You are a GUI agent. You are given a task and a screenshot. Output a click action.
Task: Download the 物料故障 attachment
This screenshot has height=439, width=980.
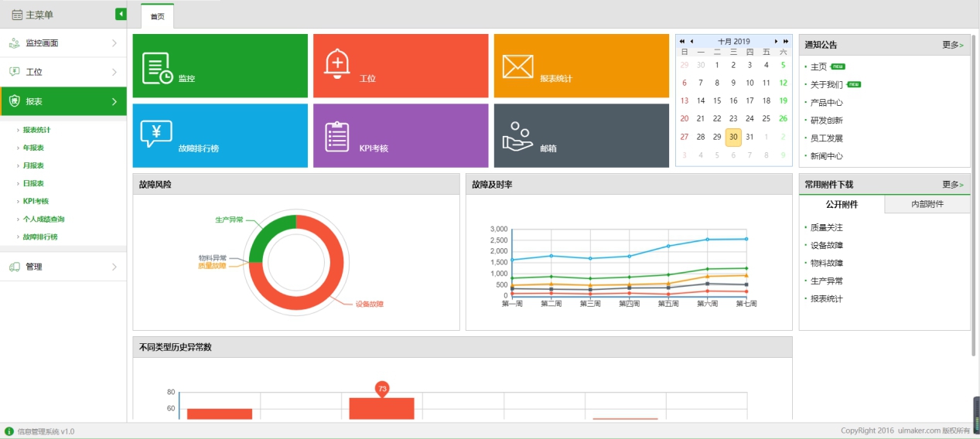(x=827, y=264)
